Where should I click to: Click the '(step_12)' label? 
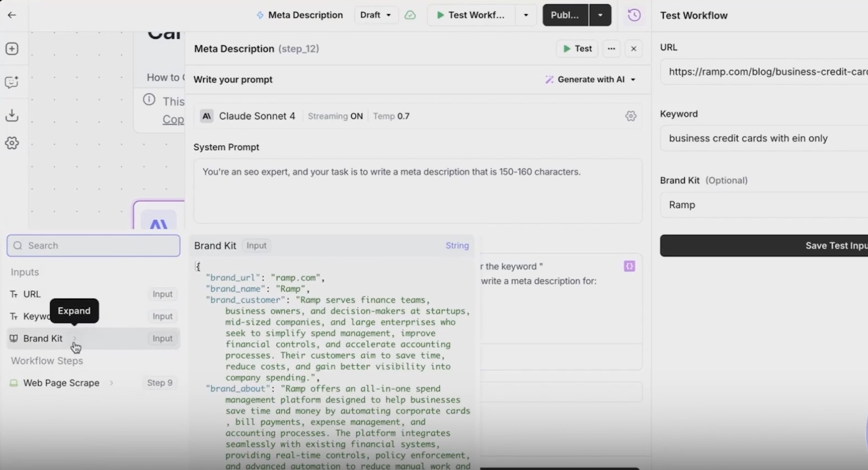[299, 49]
